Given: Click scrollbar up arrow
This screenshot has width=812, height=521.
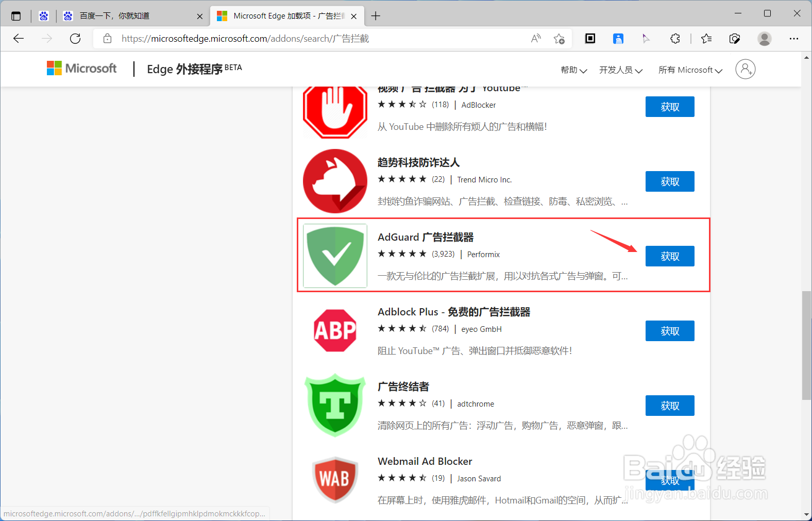Looking at the screenshot, I should pyautogui.click(x=806, y=58).
